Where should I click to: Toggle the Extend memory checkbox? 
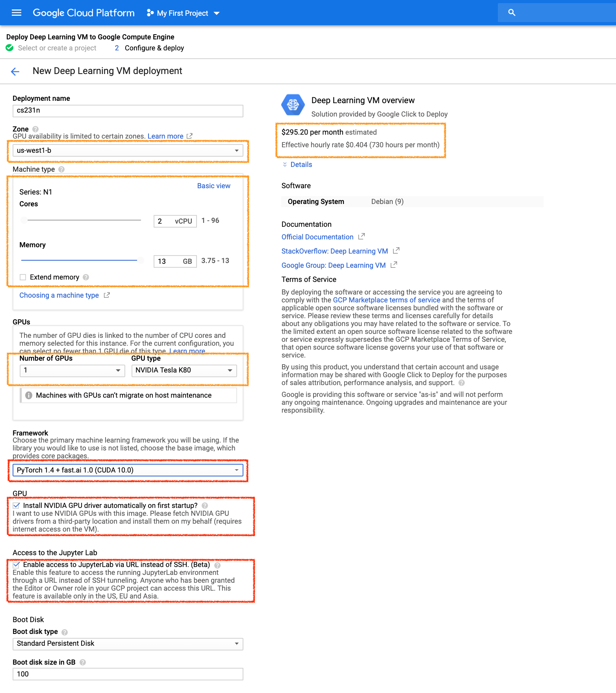tap(23, 277)
